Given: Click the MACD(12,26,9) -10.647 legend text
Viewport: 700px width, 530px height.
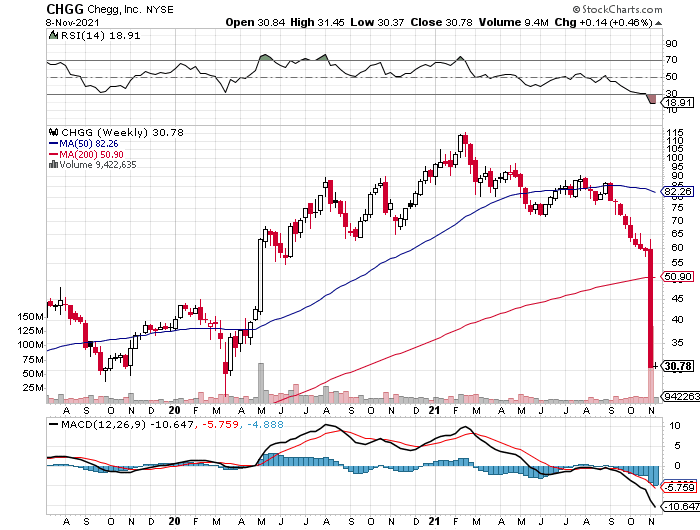Looking at the screenshot, I should [127, 424].
